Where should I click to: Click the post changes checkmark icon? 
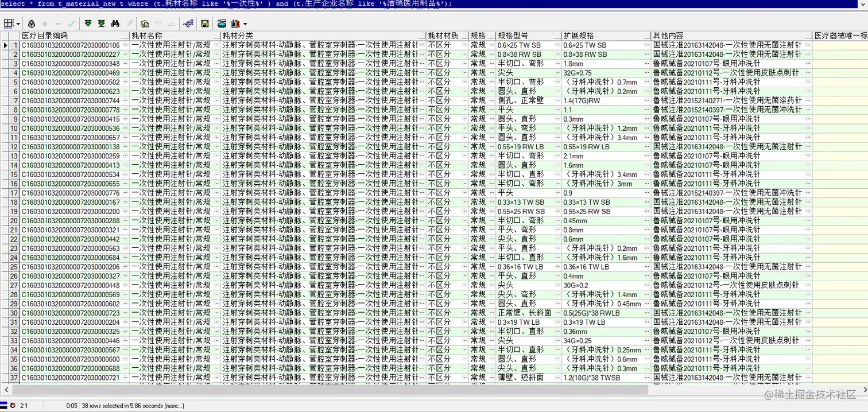[x=71, y=24]
